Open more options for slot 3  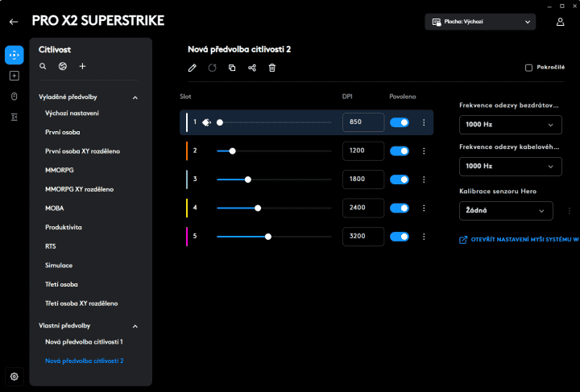pos(424,179)
